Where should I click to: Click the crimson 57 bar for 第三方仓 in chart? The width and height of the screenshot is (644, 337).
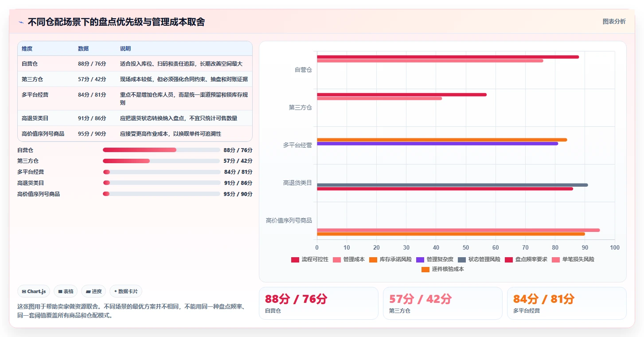402,94
